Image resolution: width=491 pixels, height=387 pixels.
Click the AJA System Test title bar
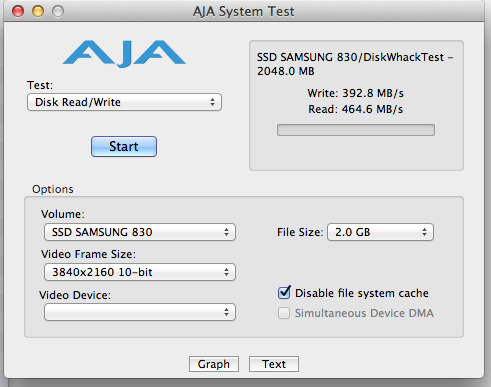[x=244, y=11]
